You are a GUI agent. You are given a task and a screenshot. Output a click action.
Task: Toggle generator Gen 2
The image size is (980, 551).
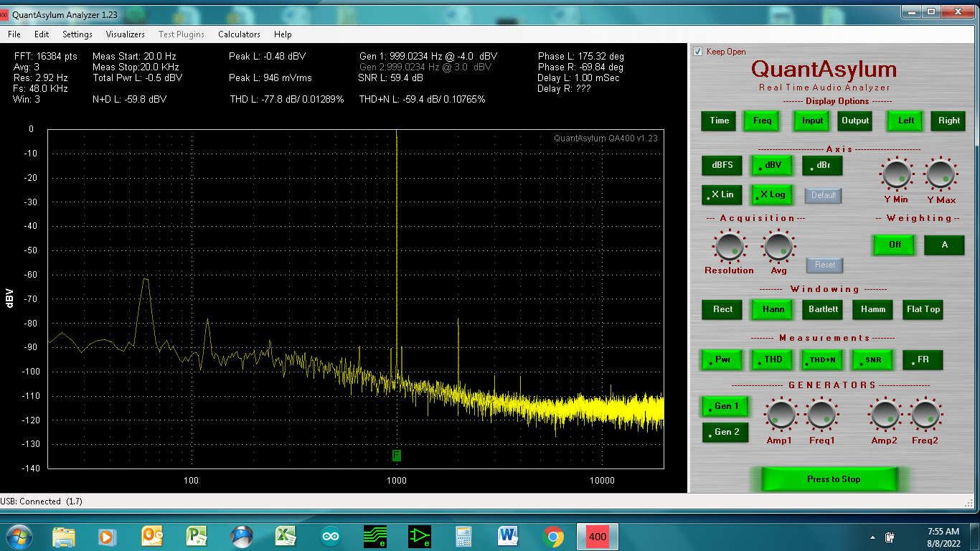725,432
